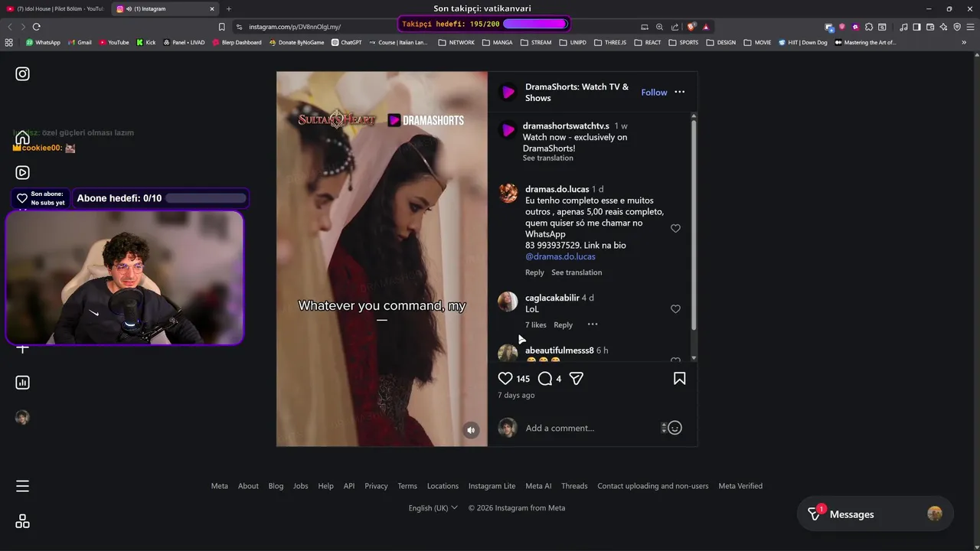This screenshot has width=980, height=551.
Task: Like the caglacakabilir comment
Action: pyautogui.click(x=675, y=309)
